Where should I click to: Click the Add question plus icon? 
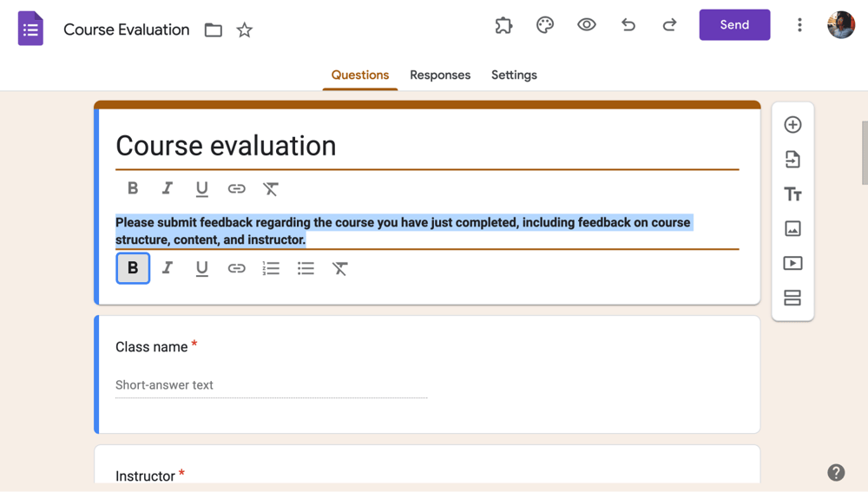[792, 125]
